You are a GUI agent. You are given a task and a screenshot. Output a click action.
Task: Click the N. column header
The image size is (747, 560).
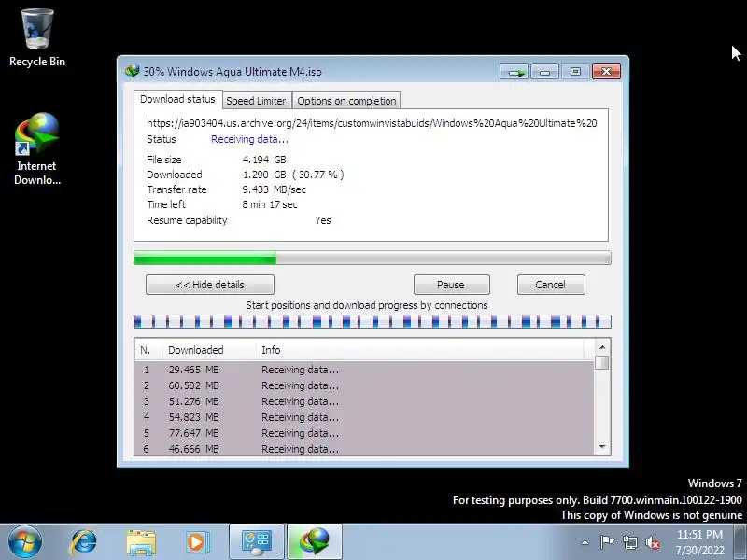click(x=148, y=350)
